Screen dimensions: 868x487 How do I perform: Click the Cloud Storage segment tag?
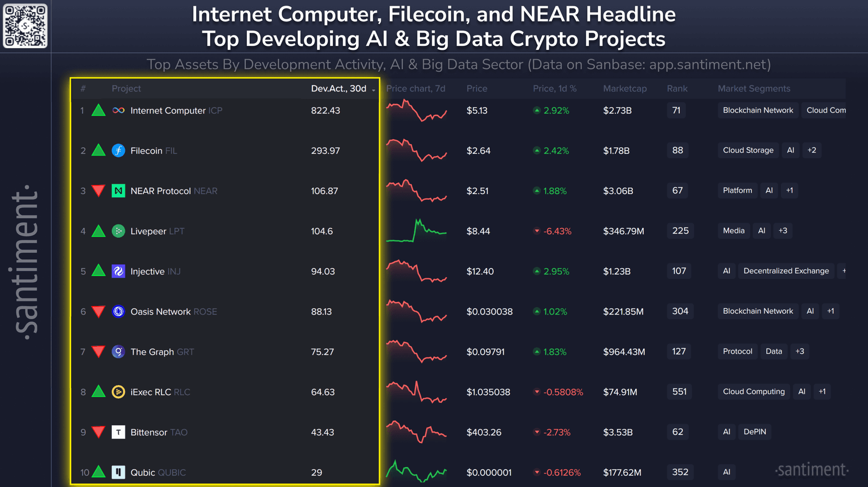coord(748,150)
